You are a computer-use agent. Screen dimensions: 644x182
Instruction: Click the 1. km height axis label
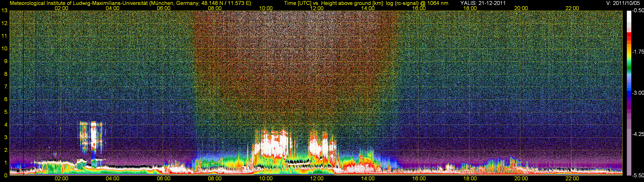6,163
